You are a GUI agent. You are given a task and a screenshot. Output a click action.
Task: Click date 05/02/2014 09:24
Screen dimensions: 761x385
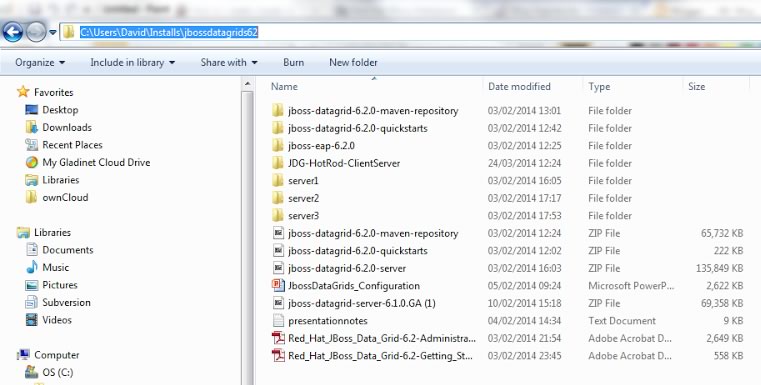point(524,285)
